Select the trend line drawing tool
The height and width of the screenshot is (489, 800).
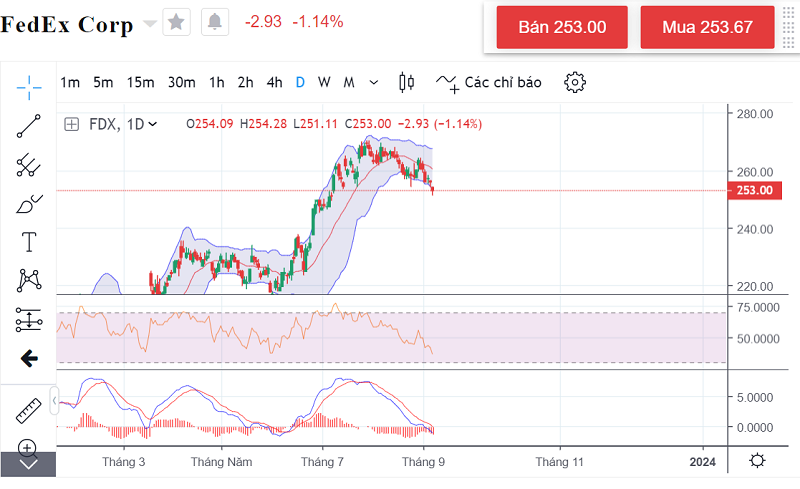click(x=28, y=125)
